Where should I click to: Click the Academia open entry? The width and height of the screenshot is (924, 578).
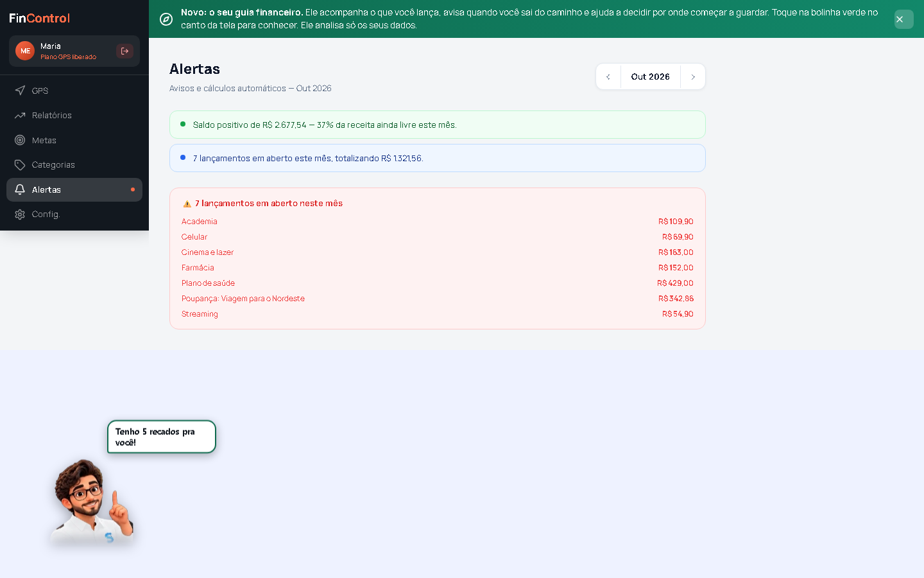pos(438,222)
